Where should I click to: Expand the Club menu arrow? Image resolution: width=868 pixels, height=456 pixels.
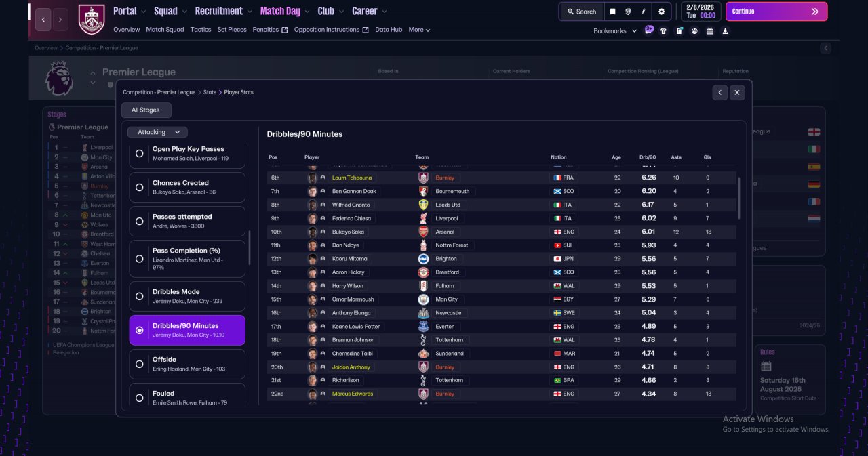[x=341, y=12]
